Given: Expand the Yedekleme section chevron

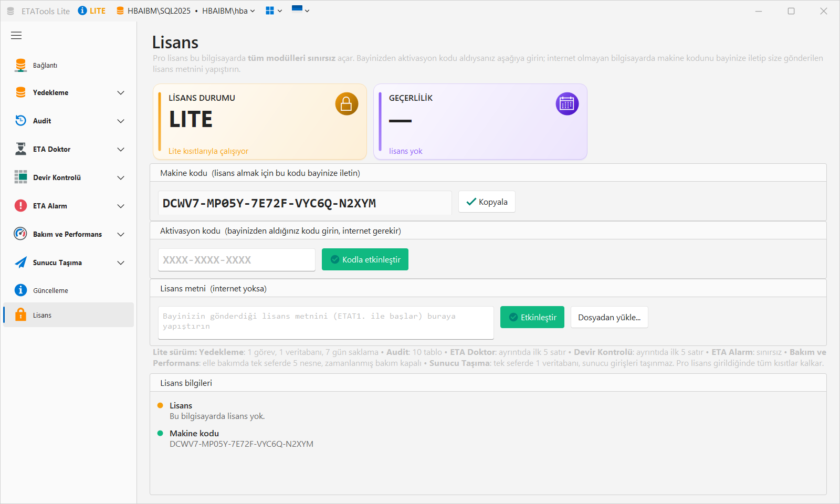Looking at the screenshot, I should 121,93.
